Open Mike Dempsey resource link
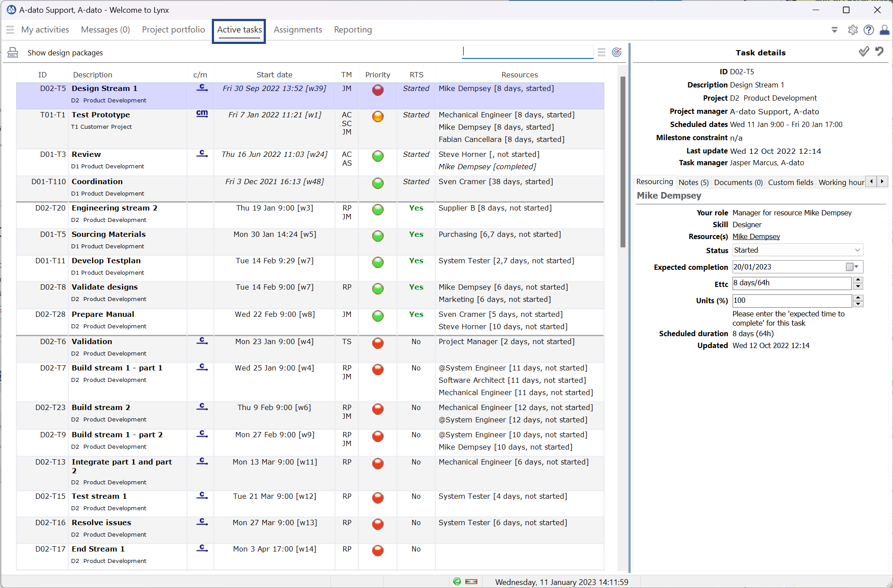Image resolution: width=893 pixels, height=588 pixels. [x=756, y=236]
